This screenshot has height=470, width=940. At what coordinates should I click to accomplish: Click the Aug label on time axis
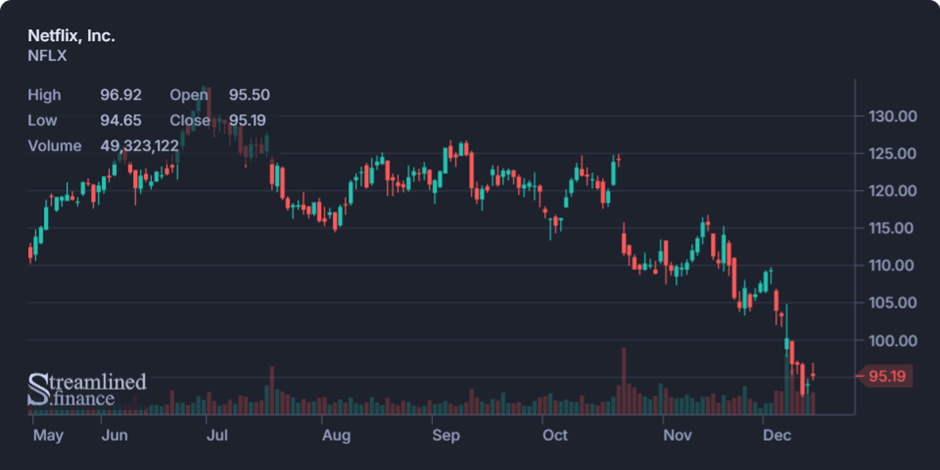[336, 435]
